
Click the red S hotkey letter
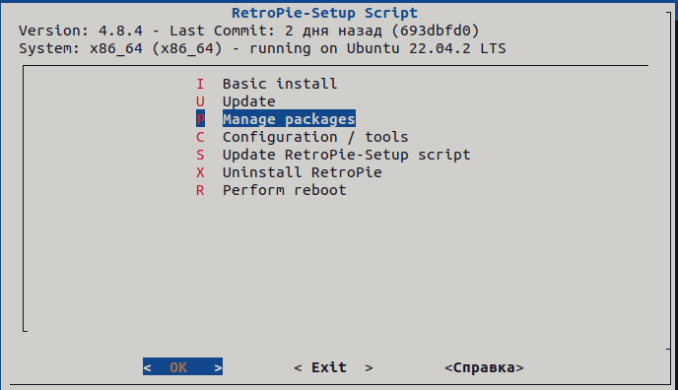pos(200,154)
